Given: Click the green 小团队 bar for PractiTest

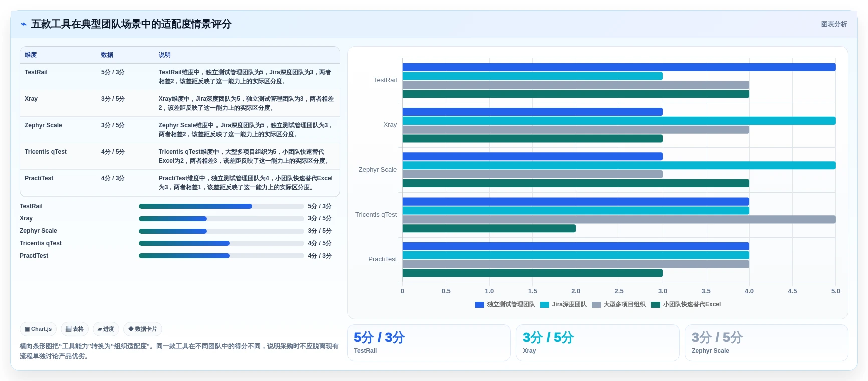Looking at the screenshot, I should point(532,273).
